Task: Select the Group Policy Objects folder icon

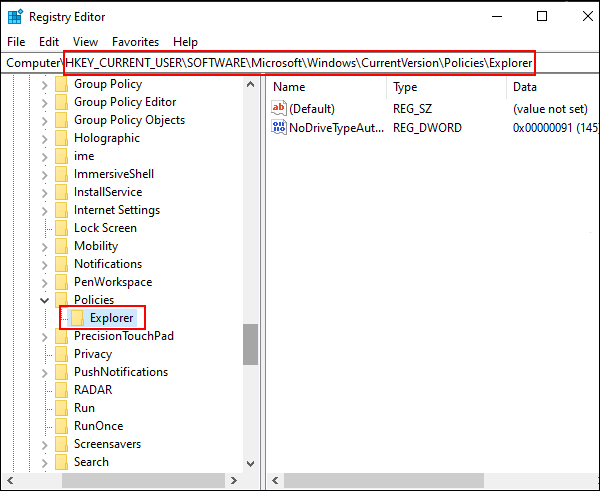Action: tap(61, 120)
